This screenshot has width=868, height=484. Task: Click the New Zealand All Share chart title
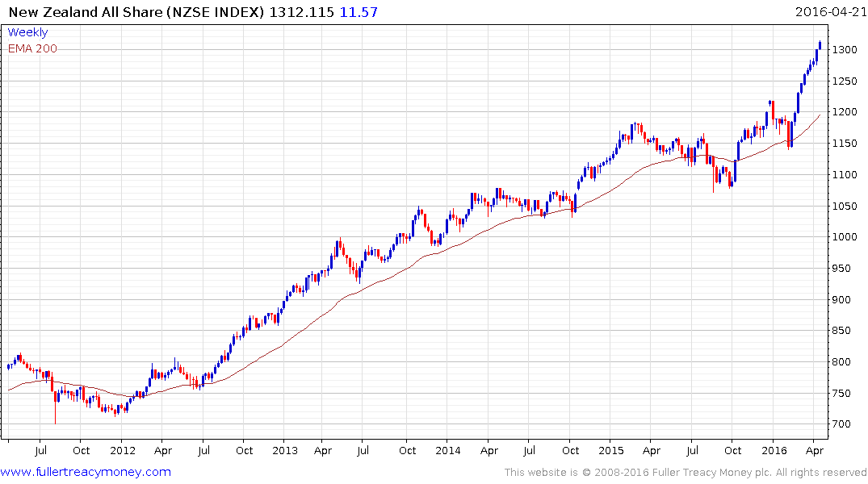(x=136, y=12)
